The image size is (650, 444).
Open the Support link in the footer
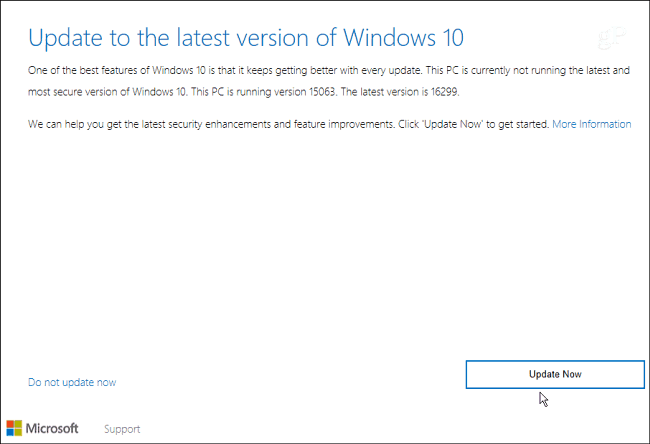point(122,429)
